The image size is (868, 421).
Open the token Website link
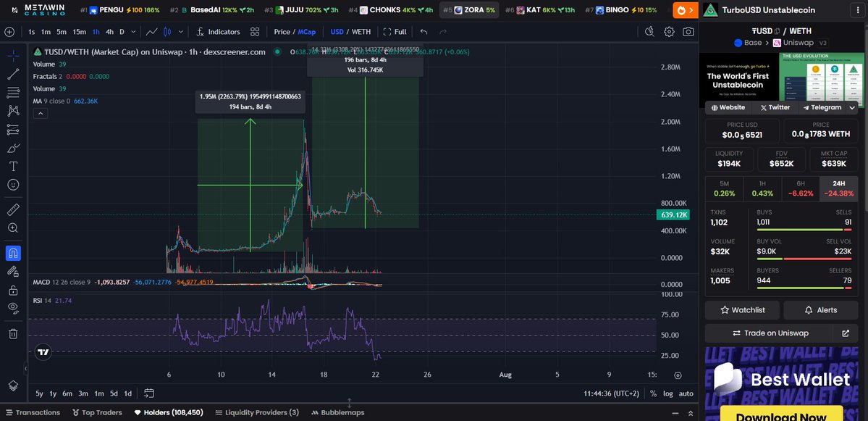click(728, 107)
